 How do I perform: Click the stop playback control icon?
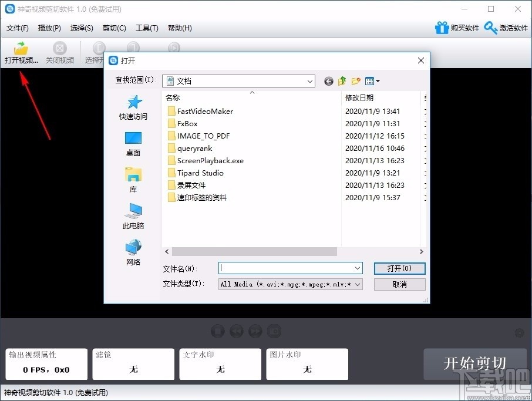(x=217, y=331)
